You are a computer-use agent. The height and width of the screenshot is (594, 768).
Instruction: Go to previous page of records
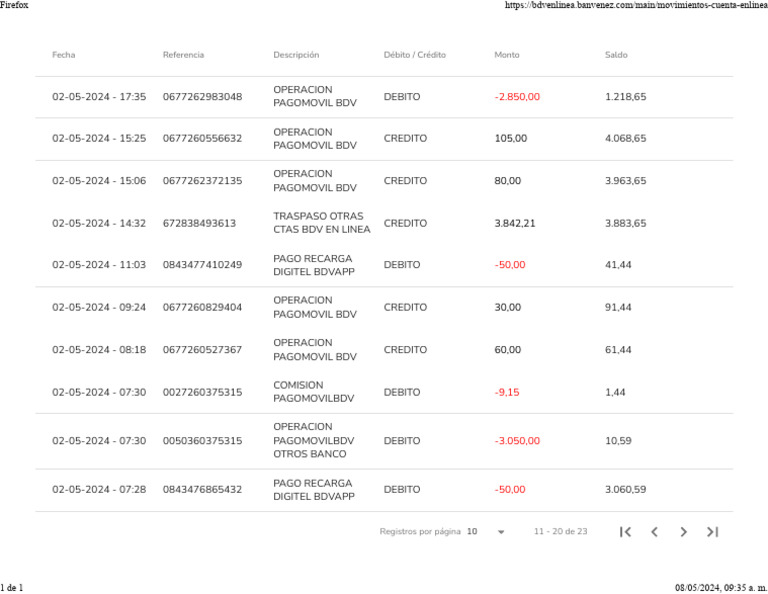tap(654, 532)
